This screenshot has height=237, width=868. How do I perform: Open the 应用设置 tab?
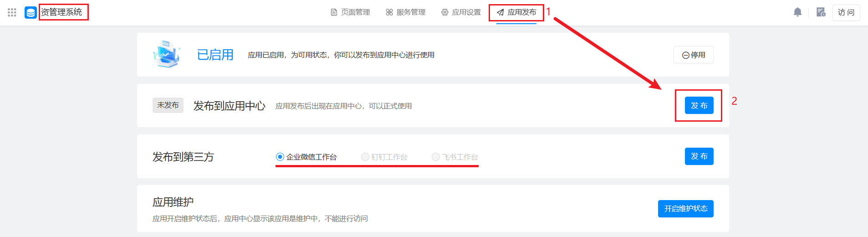click(461, 12)
